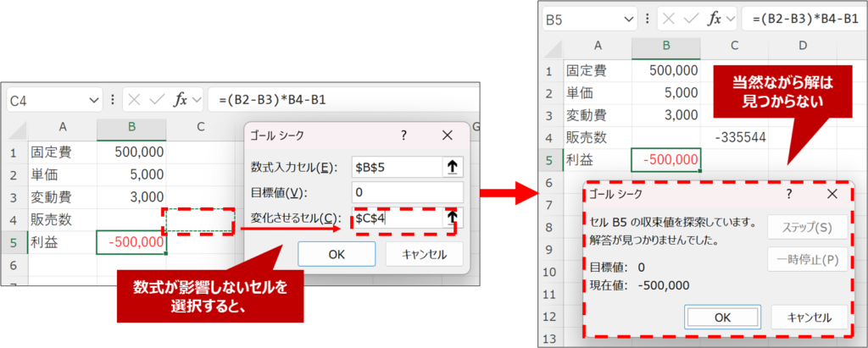
Task: Click into the 目標値(V) input field
Action: (408, 193)
